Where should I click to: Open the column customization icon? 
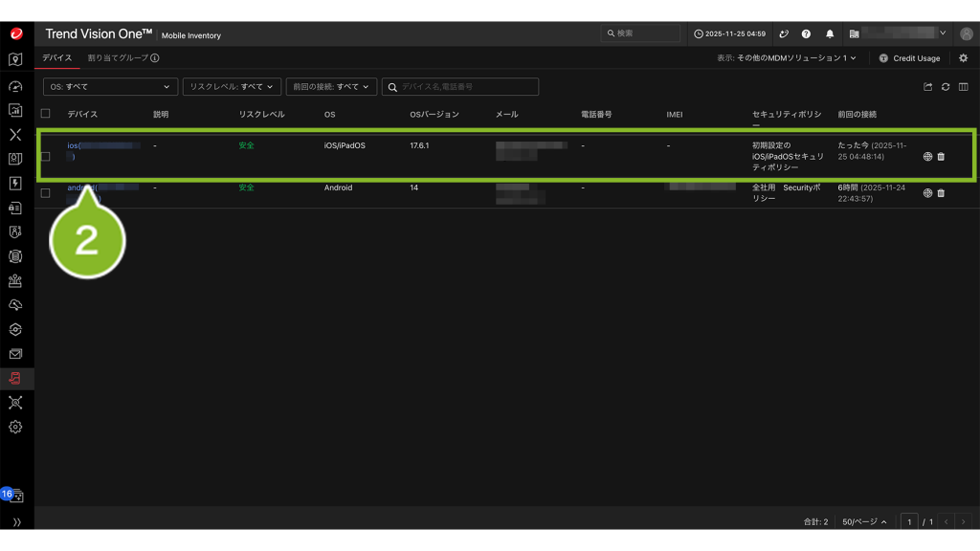click(963, 87)
